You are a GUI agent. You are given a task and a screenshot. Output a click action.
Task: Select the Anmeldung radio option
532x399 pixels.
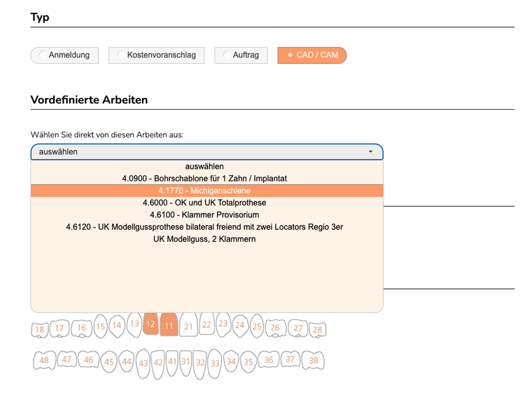pyautogui.click(x=64, y=55)
